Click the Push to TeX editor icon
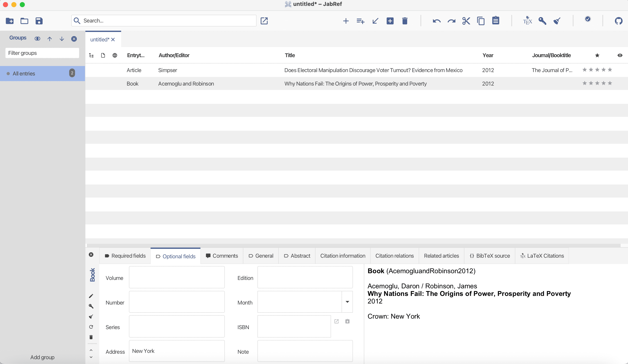628x364 pixels. 527,21
